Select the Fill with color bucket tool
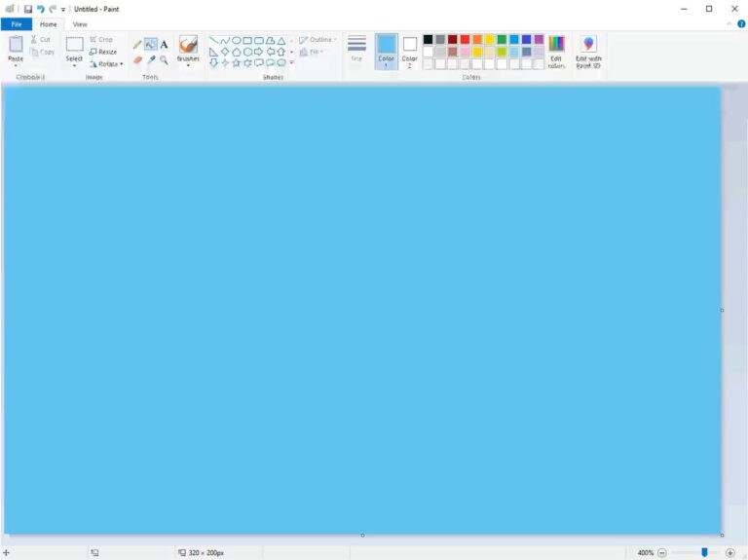Viewport: 748px width, 560px height. click(151, 45)
